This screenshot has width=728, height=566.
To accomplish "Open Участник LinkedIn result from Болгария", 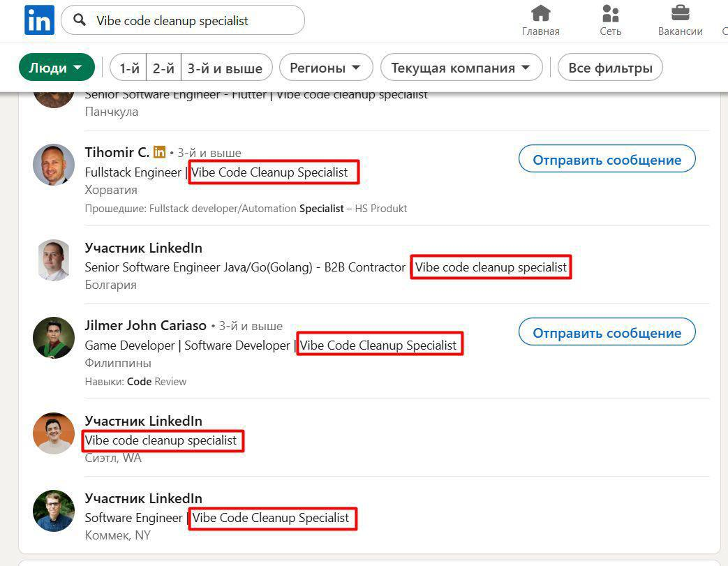I will tap(144, 248).
